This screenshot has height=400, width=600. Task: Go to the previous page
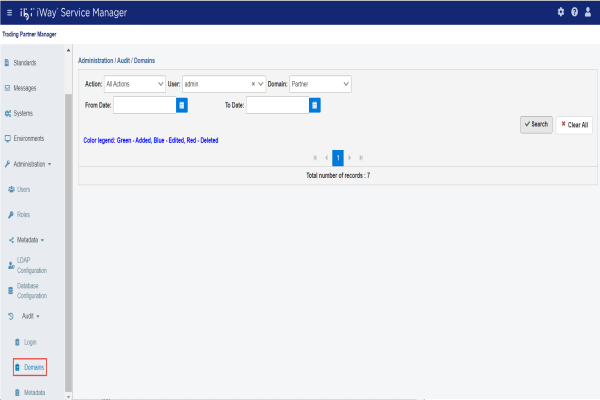pyautogui.click(x=326, y=158)
